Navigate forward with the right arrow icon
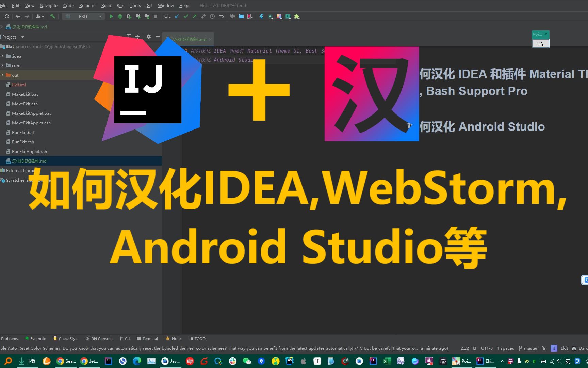This screenshot has height=368, width=588. (27, 16)
